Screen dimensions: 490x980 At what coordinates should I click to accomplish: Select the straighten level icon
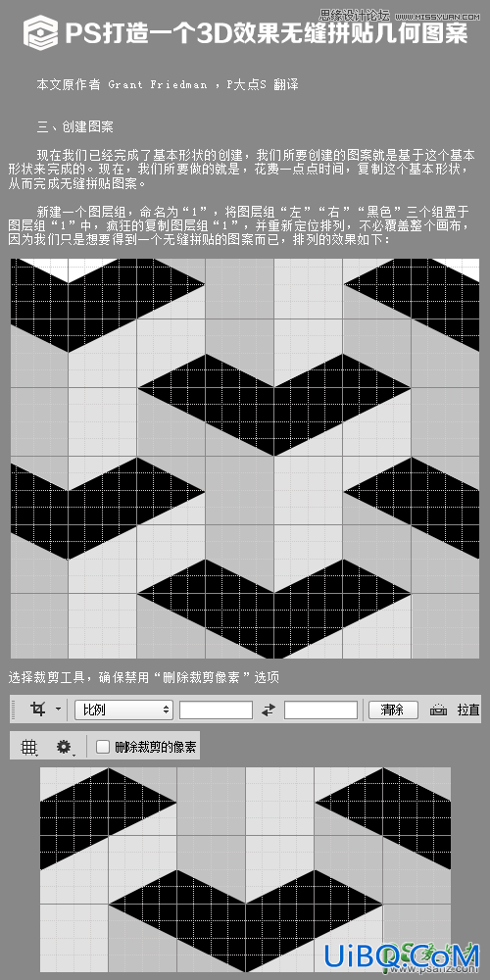point(439,710)
